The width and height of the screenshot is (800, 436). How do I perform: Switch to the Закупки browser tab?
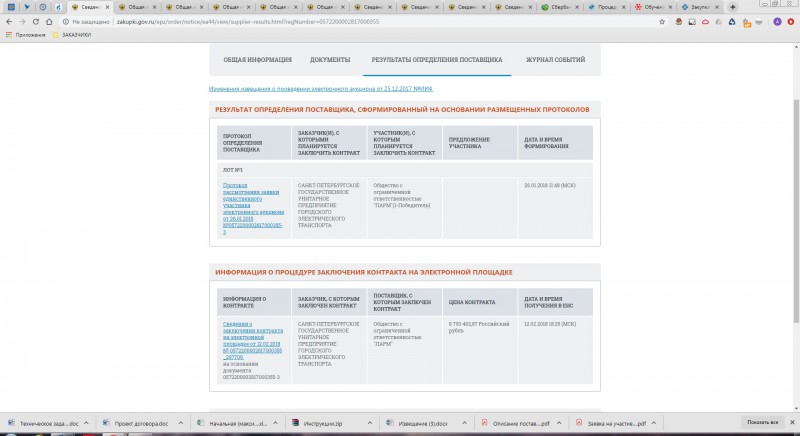701,7
